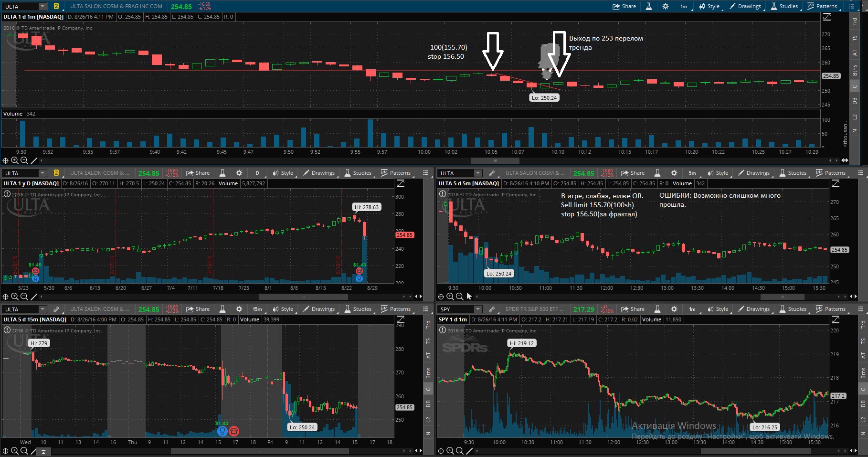This screenshot has height=457, width=868.
Task: Click the time scrollbar thumb under ULTA 15m chart
Action: click(x=260, y=451)
